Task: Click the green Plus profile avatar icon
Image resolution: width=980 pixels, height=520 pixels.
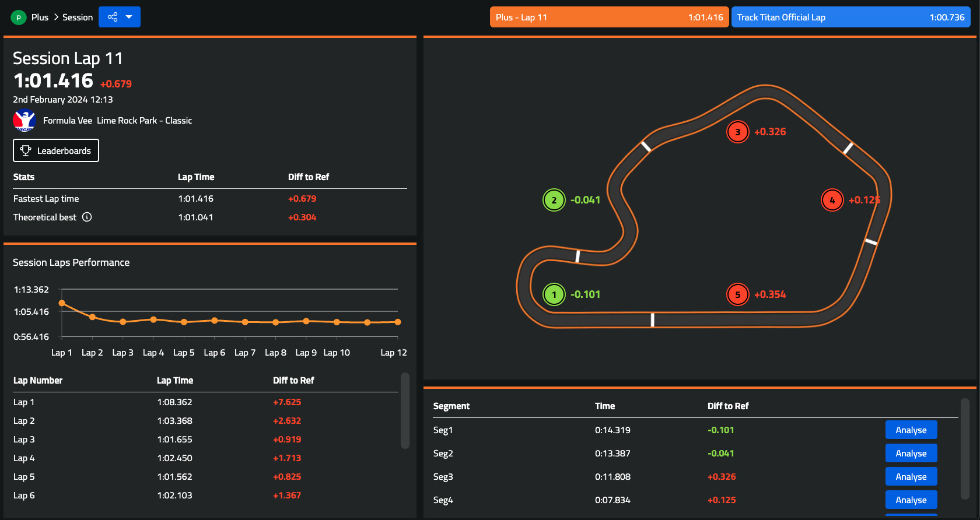Action: [x=18, y=17]
